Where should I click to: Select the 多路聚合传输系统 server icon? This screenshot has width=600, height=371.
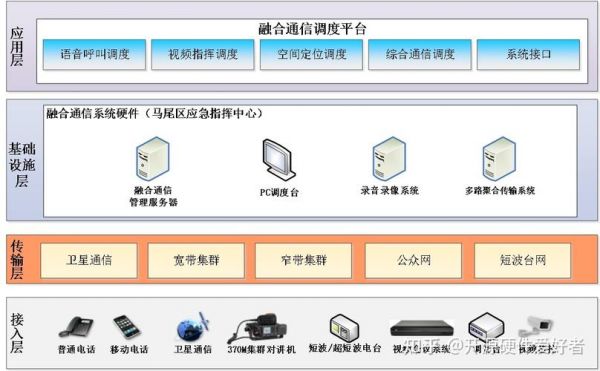point(499,158)
